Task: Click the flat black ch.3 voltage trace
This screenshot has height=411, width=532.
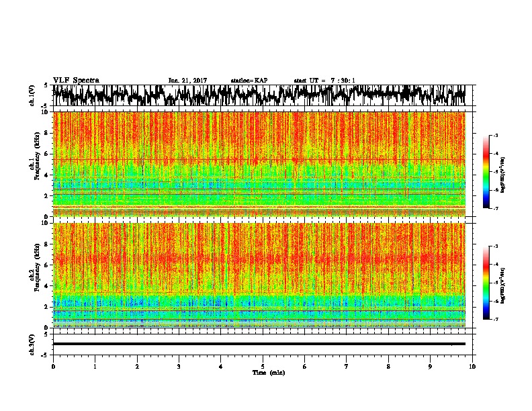Action: pos(259,344)
